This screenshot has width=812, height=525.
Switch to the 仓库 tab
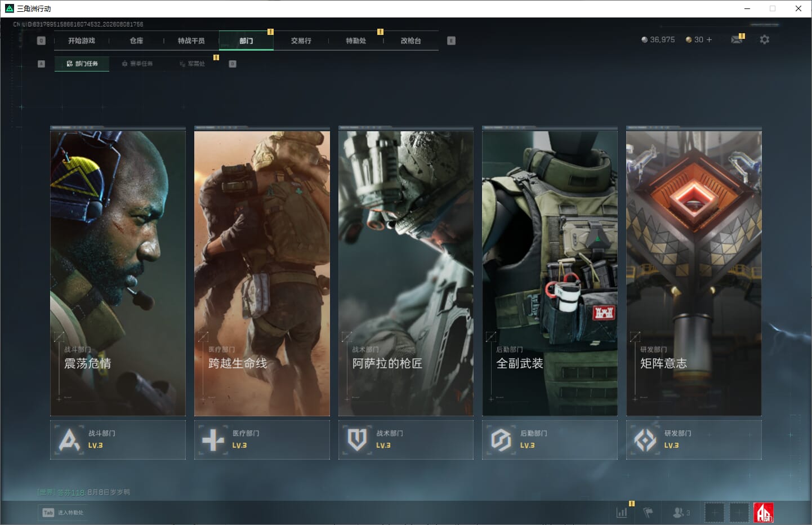[136, 41]
